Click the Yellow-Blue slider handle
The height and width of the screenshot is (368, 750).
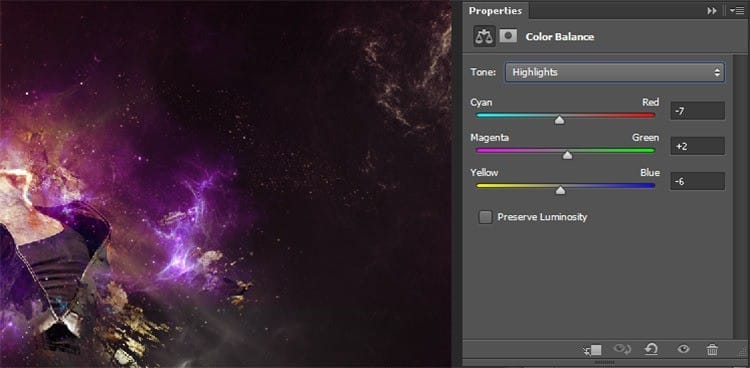click(x=560, y=190)
